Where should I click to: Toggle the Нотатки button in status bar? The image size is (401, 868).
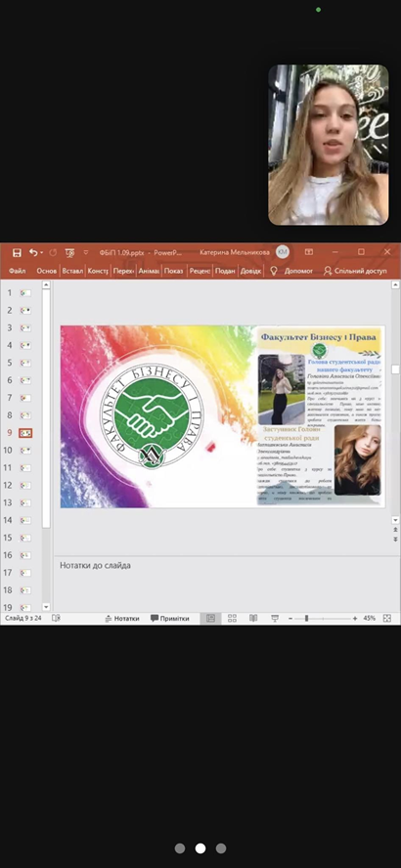[122, 619]
